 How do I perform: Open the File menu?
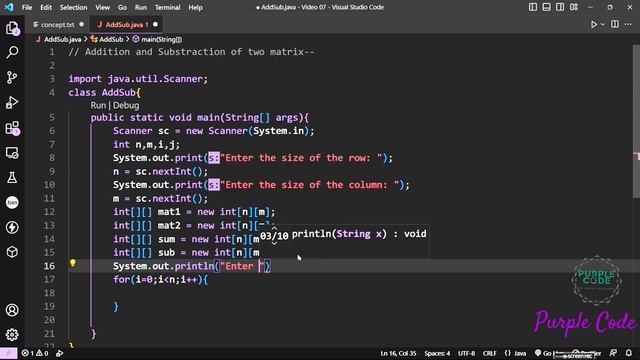(x=27, y=7)
